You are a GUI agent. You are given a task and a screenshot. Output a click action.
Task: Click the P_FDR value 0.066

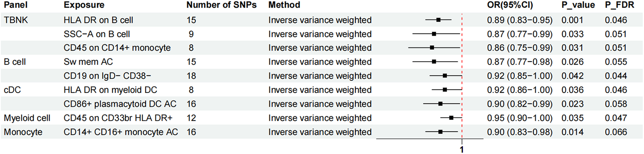616,132
